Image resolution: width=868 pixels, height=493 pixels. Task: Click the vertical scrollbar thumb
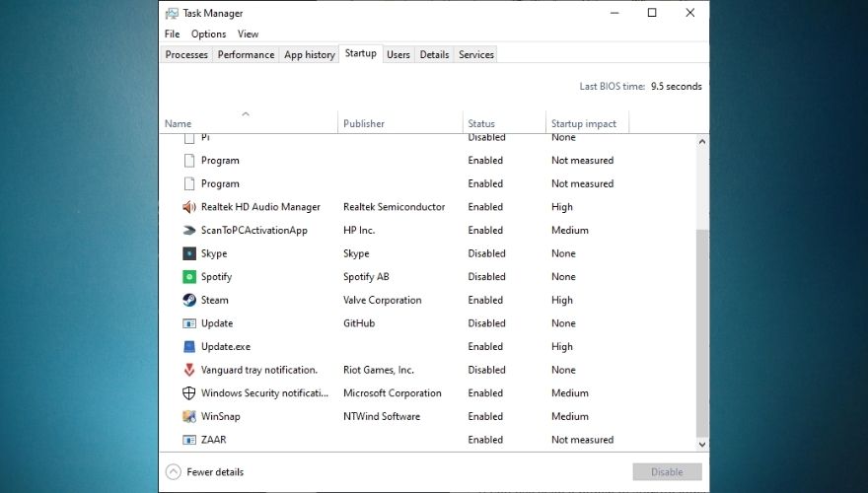pyautogui.click(x=702, y=333)
